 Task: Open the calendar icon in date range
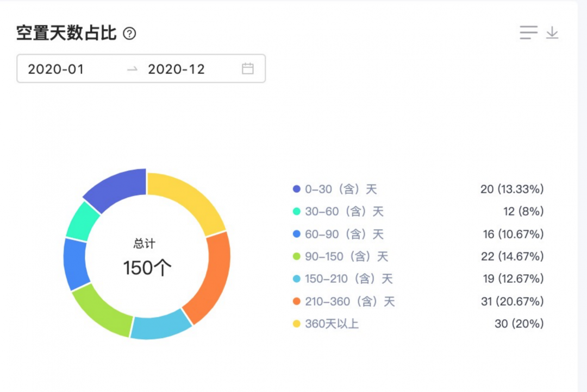pos(248,68)
